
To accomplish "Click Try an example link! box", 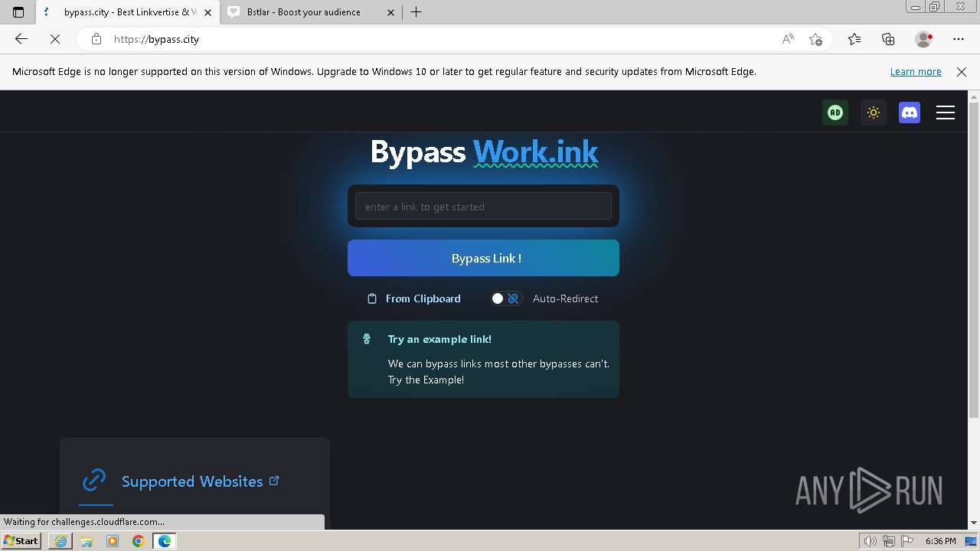I will 483,359.
